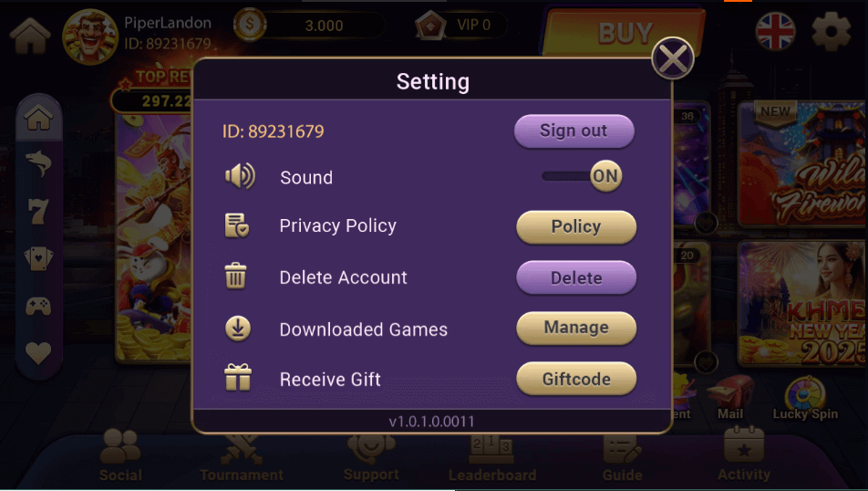Open the Giftcode entry button
Image resolution: width=868 pixels, height=491 pixels.
pos(575,379)
